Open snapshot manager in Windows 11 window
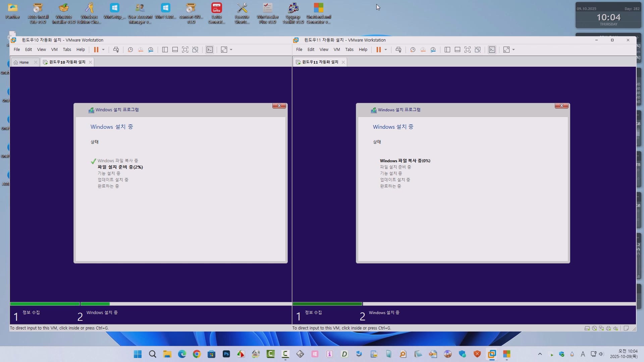 point(433,50)
